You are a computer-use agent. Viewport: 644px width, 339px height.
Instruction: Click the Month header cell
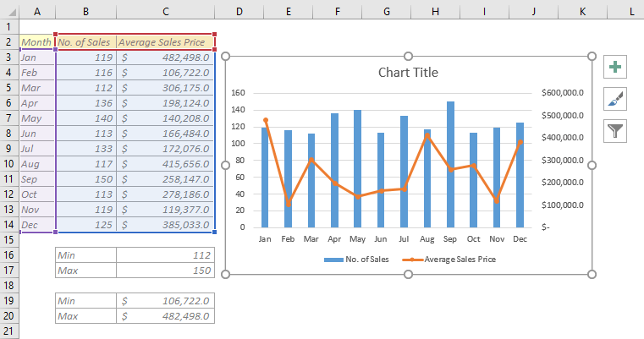(x=36, y=41)
